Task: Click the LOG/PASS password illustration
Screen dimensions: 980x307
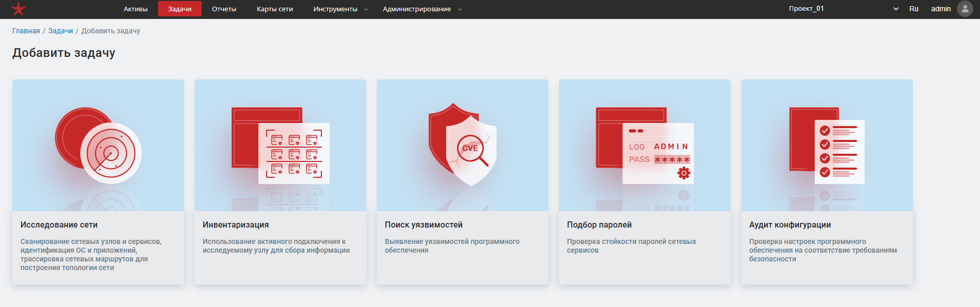Action: coord(645,146)
